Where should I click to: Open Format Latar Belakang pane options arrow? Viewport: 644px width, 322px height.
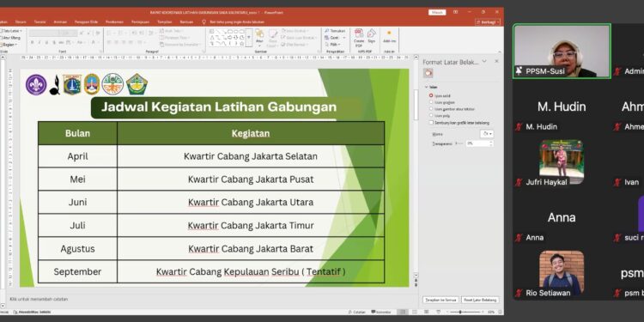coord(484,61)
